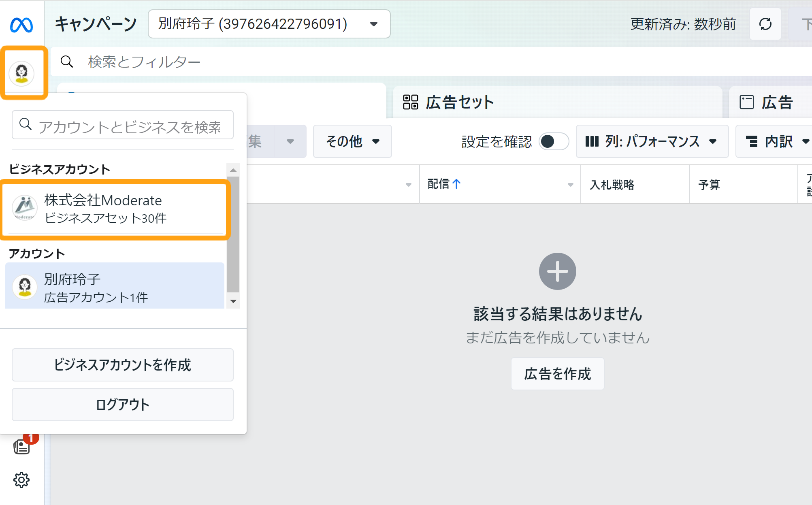812x505 pixels.
Task: Click the 株式会社Moderate logo thumbnail
Action: coord(25,208)
